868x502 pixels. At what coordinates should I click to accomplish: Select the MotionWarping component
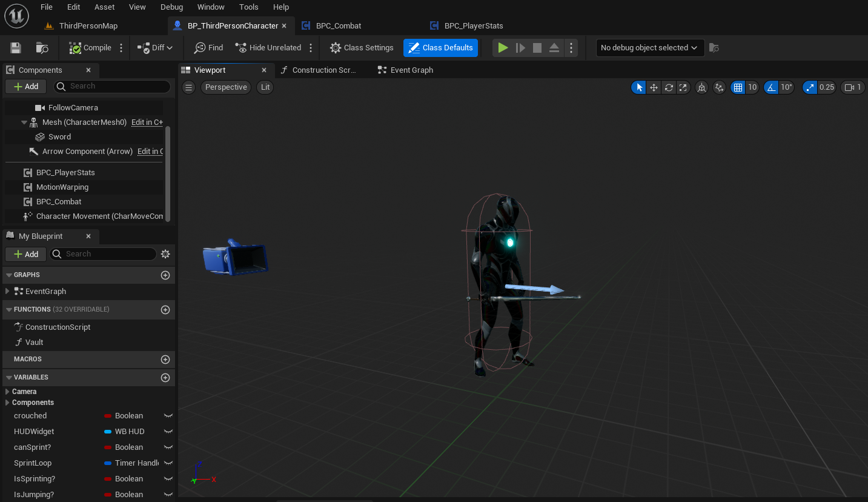click(62, 187)
